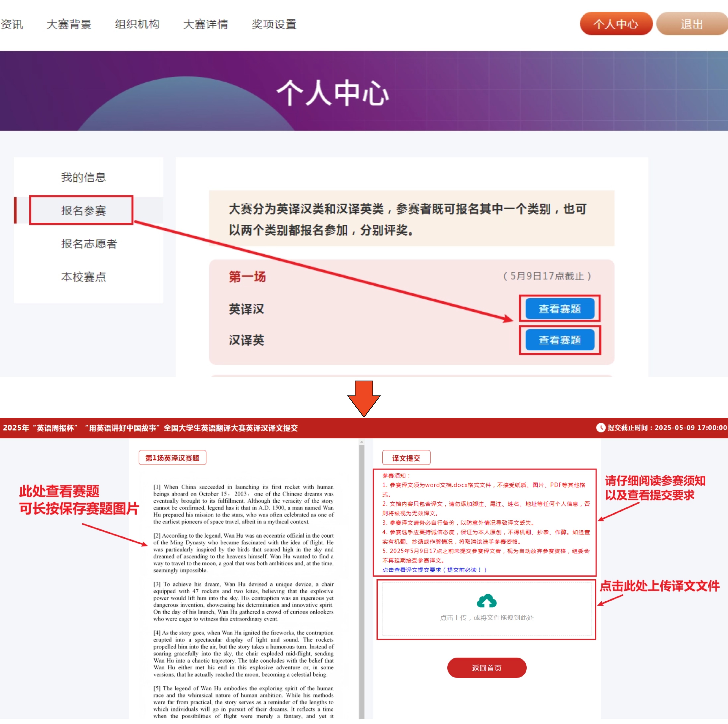The height and width of the screenshot is (724, 728).
Task: Open the 资讯 navigation item
Action: tap(11, 24)
